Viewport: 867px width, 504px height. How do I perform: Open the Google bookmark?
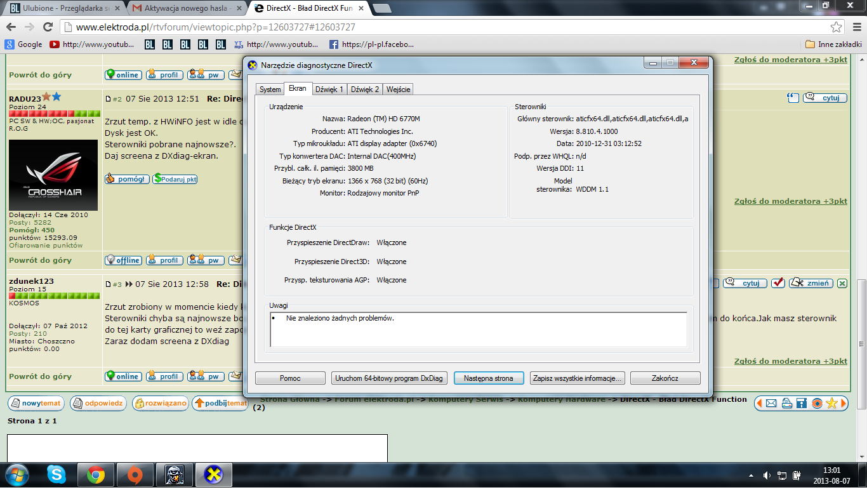tap(23, 44)
